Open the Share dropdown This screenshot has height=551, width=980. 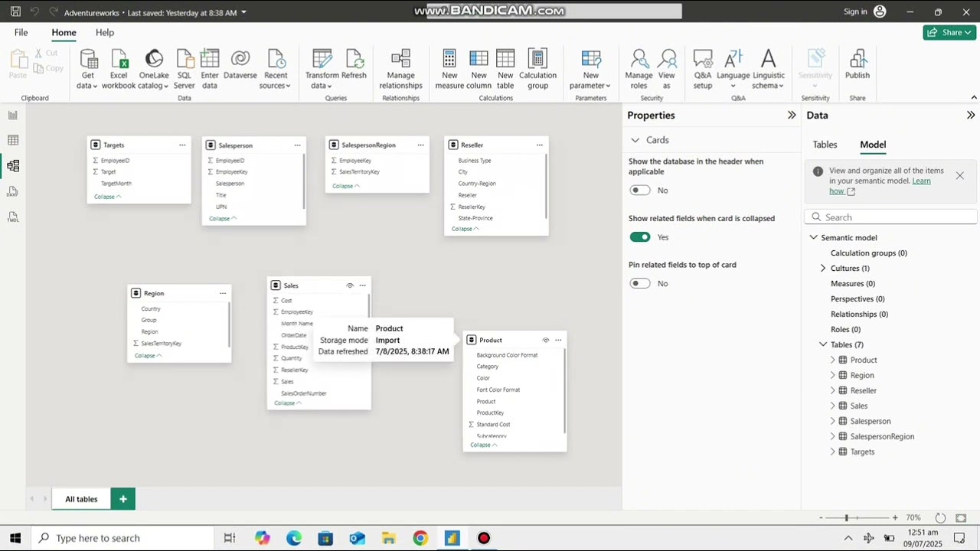[949, 32]
